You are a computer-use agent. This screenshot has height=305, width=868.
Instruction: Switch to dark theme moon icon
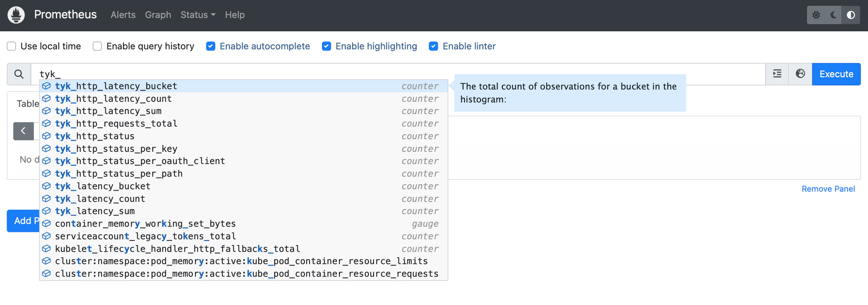[834, 15]
